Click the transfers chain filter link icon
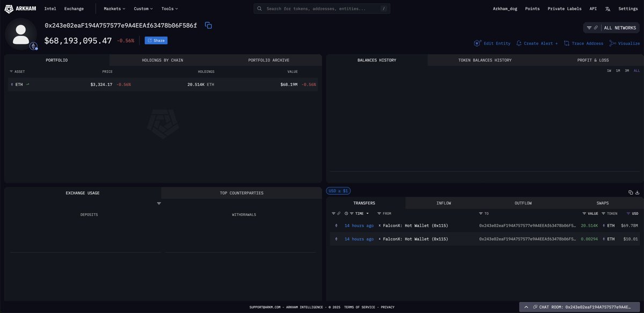The width and height of the screenshot is (644, 313). coord(339,214)
